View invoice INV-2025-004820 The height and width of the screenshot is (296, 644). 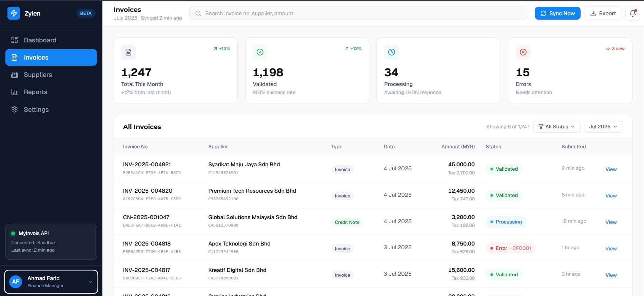tap(611, 196)
